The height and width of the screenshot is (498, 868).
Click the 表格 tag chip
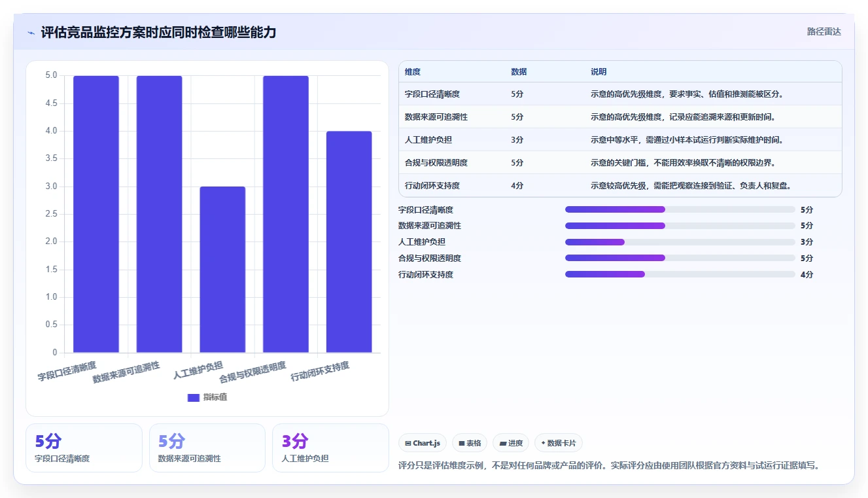tap(470, 443)
